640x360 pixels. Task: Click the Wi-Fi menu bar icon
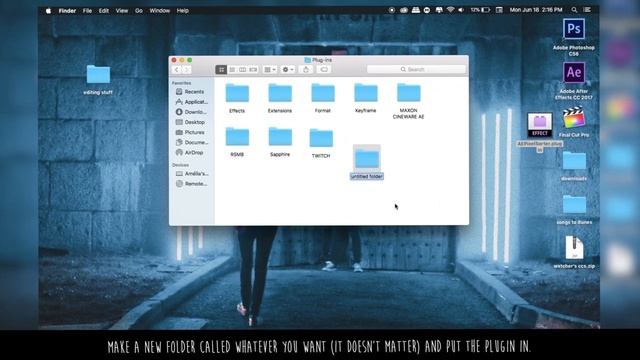[x=451, y=10]
